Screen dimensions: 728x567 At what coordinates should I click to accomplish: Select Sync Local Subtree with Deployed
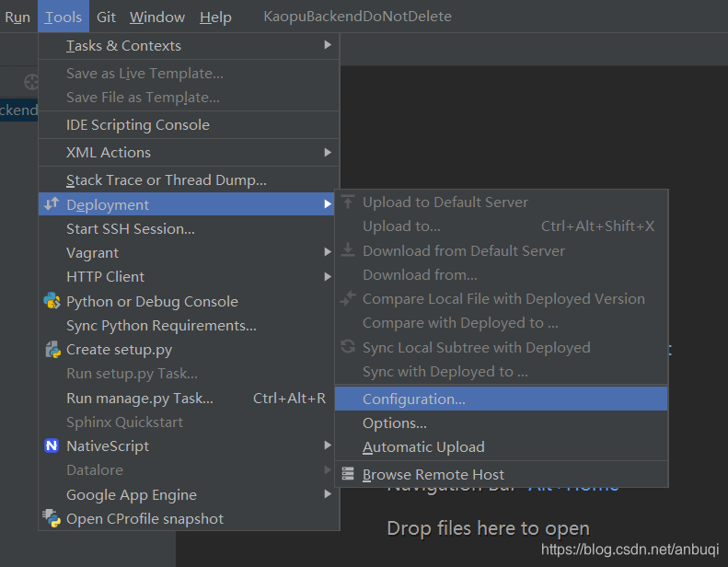501,347
